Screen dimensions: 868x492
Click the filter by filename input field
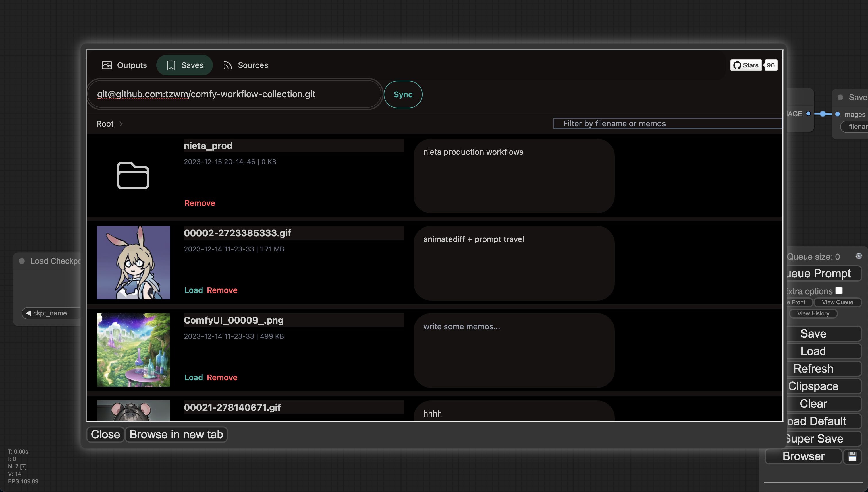pos(668,123)
